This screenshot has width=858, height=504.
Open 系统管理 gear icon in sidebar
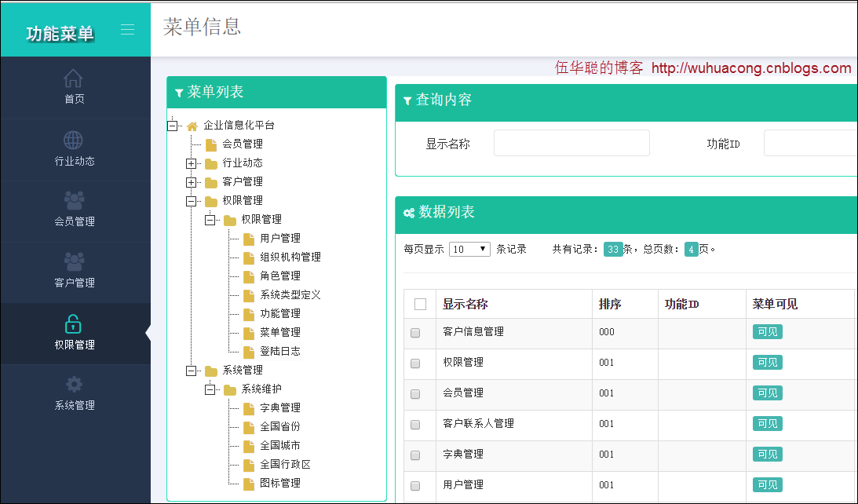coord(74,384)
